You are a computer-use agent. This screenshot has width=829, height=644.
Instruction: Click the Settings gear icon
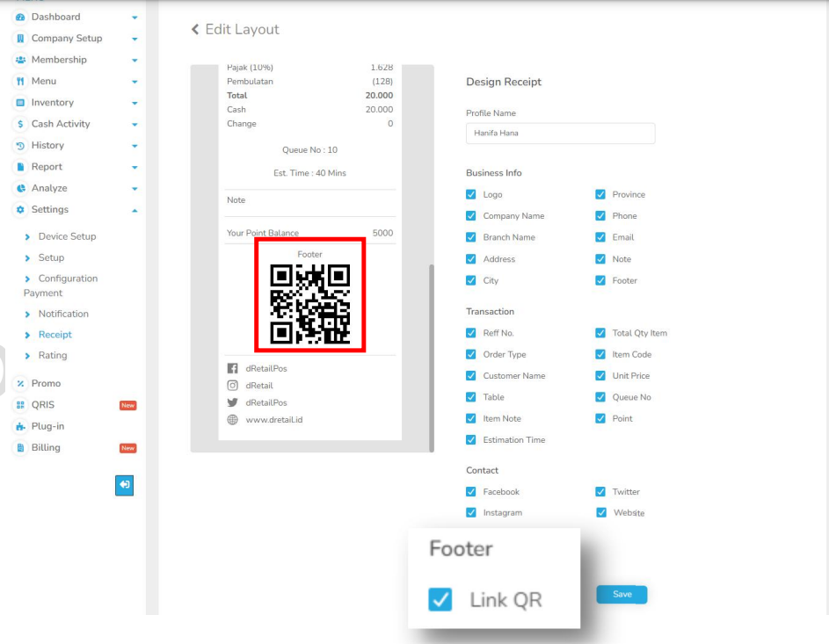(20, 209)
